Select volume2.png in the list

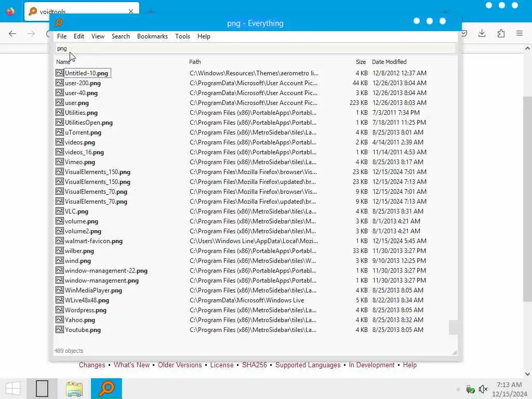pos(83,231)
